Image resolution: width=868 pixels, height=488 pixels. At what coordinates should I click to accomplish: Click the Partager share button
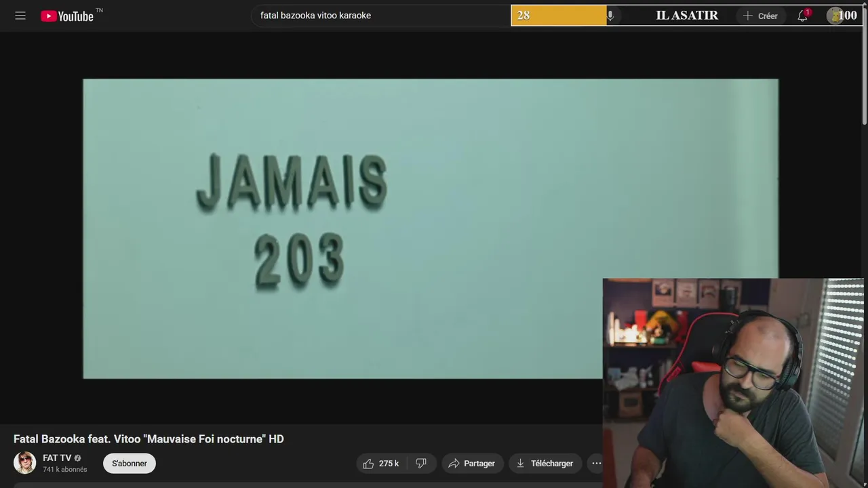point(473,464)
